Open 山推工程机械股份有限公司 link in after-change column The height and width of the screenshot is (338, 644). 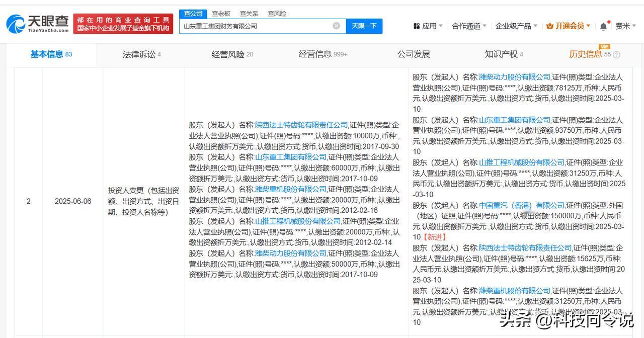522,163
